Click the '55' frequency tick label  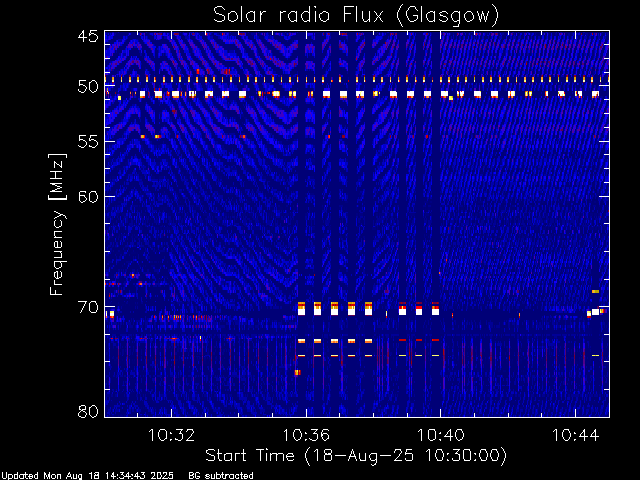[88, 142]
